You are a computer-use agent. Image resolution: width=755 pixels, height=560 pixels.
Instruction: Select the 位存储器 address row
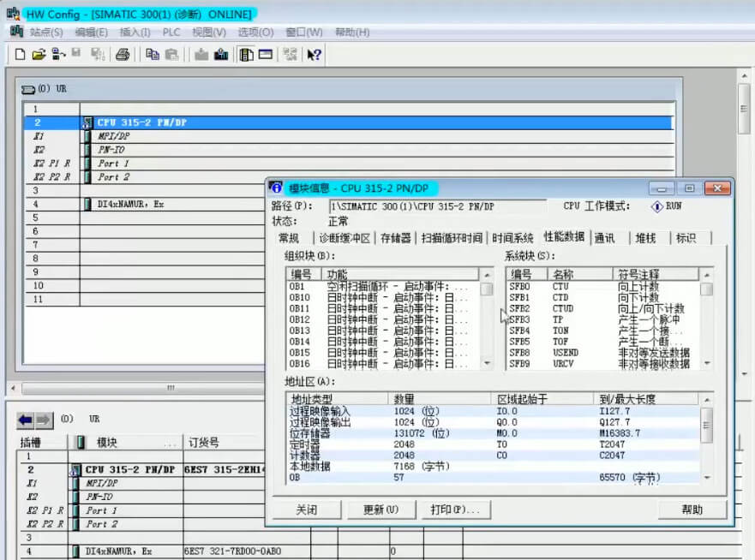493,433
